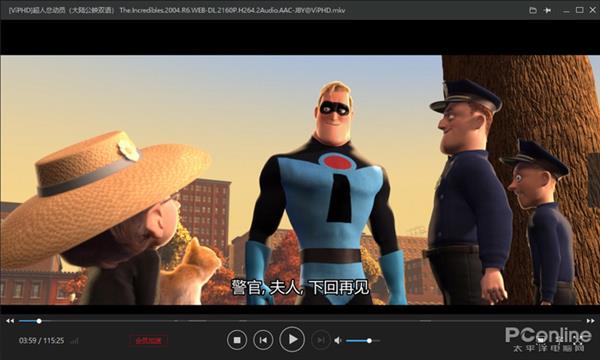This screenshot has height=360, width=600.
Task: Click the signal bars icon beside the time
Action: [75, 340]
